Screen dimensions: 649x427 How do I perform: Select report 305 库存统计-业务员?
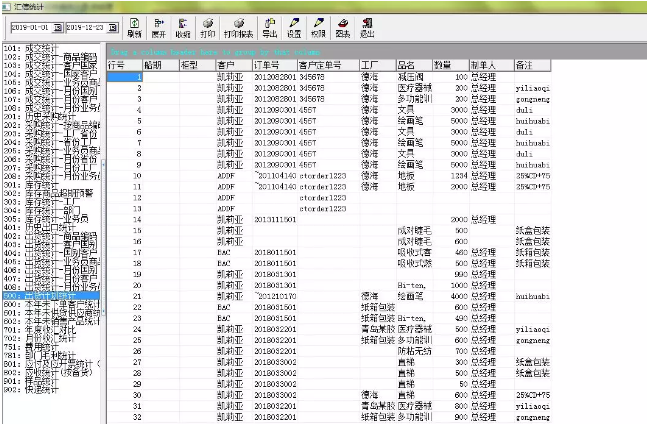[46, 218]
